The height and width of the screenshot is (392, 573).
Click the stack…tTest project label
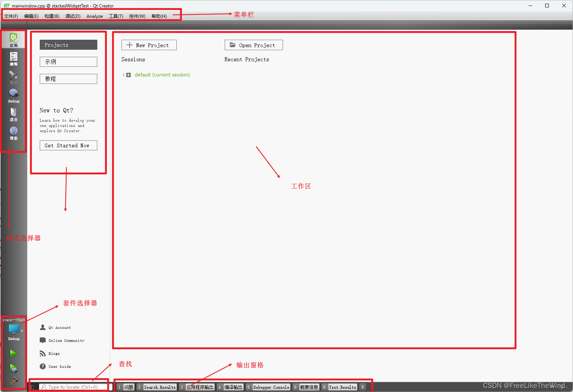click(x=14, y=320)
